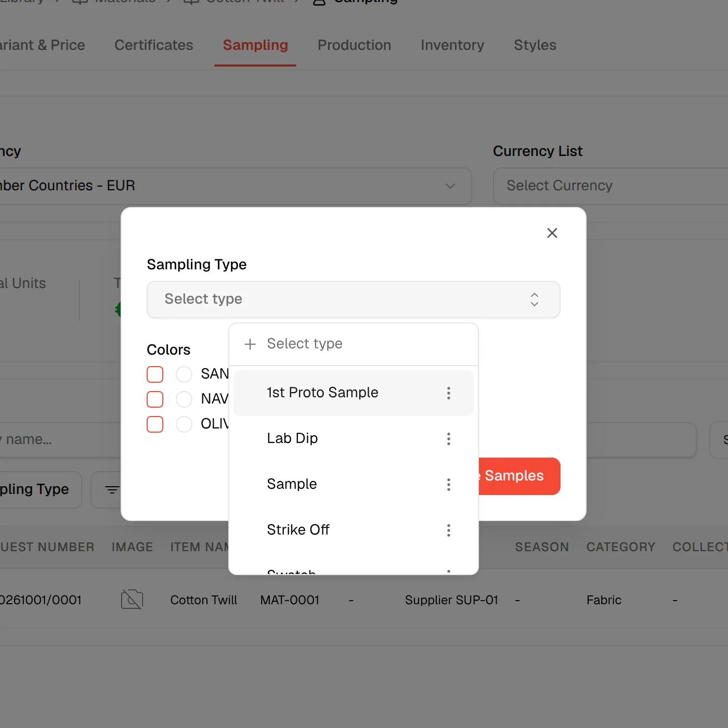Click the CATEGORY column header
Screen dimensions: 728x728
pos(621,547)
